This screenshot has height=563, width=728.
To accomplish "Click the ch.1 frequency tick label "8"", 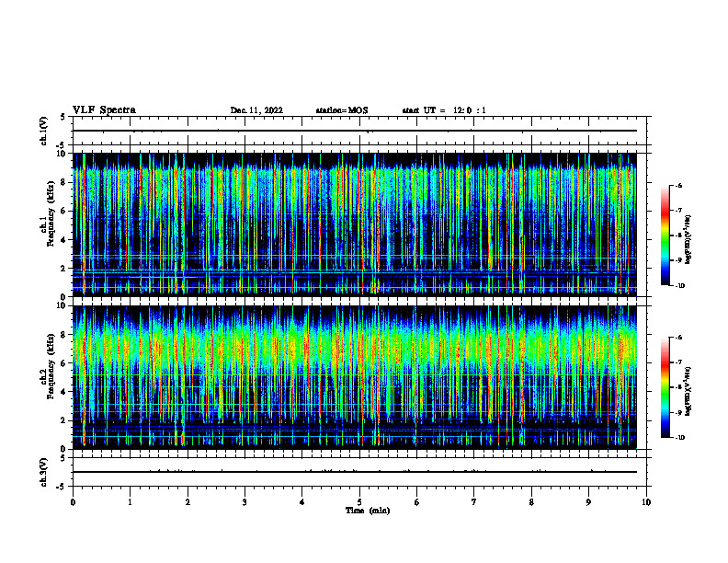I will point(64,182).
